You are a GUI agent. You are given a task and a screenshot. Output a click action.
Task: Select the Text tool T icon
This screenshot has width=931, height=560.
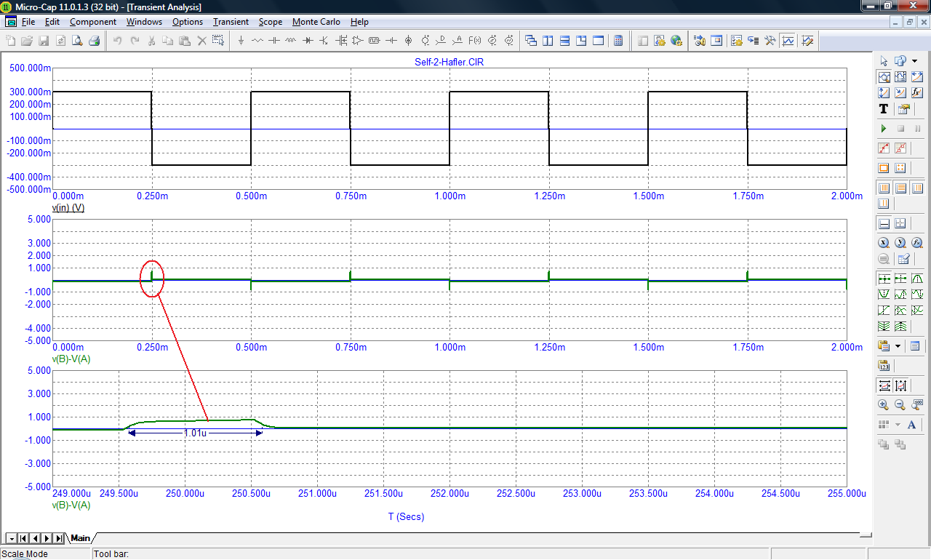(884, 109)
